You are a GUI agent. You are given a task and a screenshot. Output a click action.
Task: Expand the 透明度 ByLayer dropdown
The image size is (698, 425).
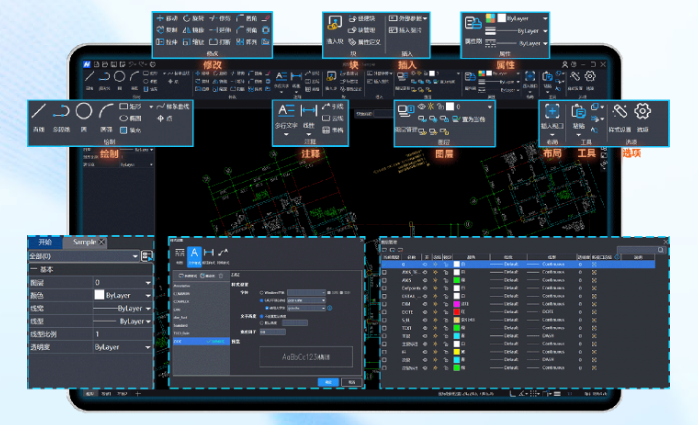point(123,346)
